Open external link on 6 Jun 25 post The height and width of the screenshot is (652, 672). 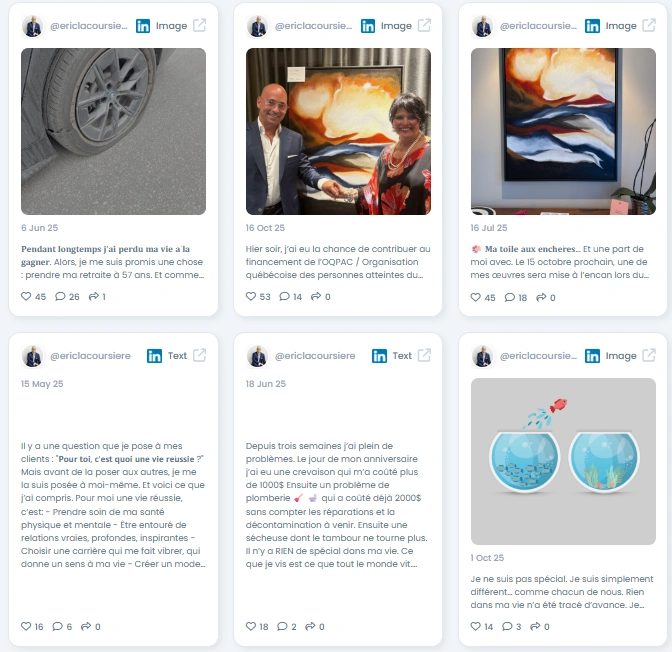click(199, 25)
